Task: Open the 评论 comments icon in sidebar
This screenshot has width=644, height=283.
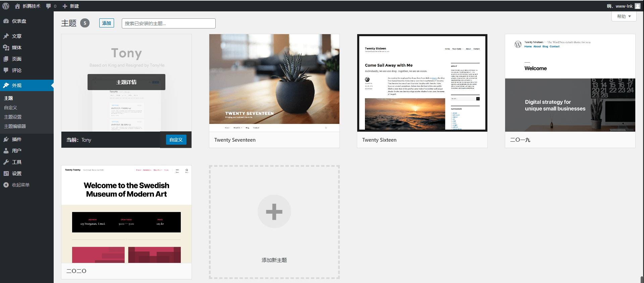Action: coord(6,70)
